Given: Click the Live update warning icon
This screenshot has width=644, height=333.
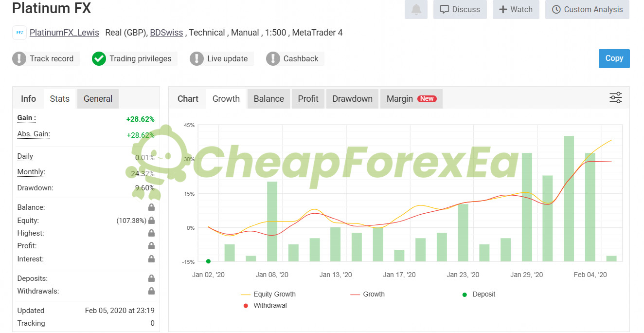Looking at the screenshot, I should 197,59.
